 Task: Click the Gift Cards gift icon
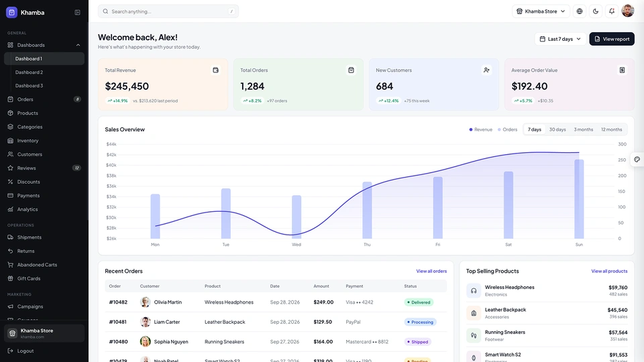[x=10, y=279]
